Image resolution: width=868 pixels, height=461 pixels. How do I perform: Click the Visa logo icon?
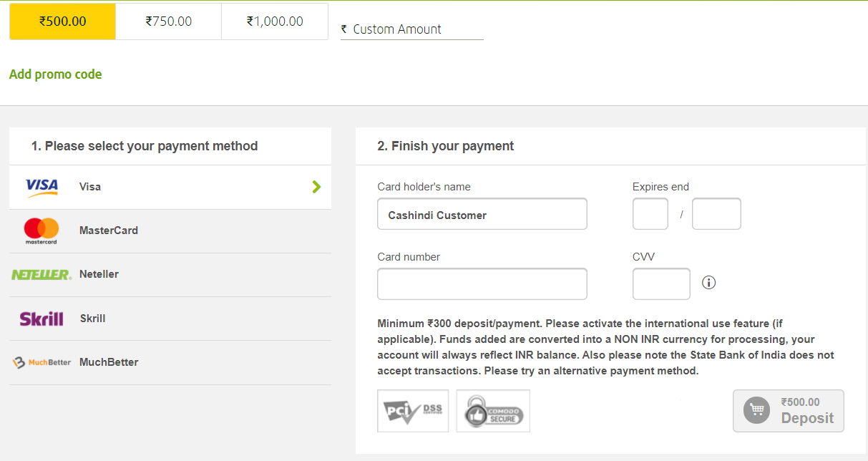pyautogui.click(x=42, y=188)
